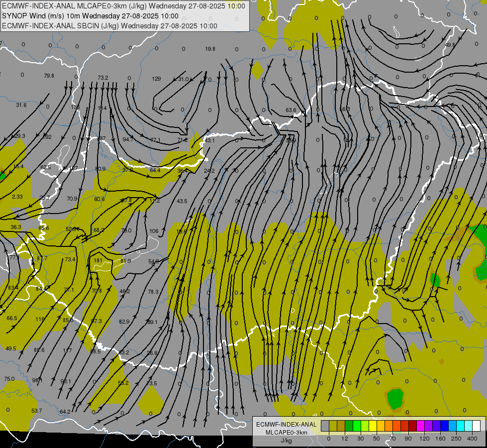Click the map value 79.8

tap(49, 76)
